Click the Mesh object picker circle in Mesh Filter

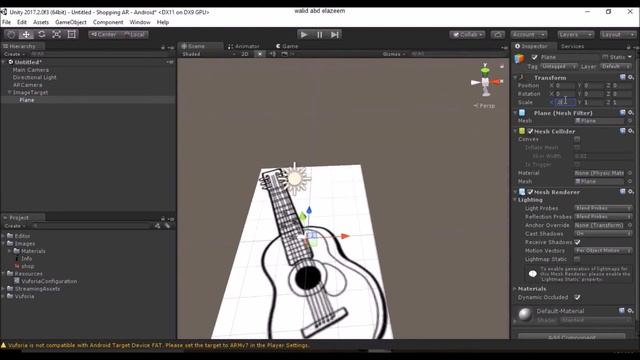(630, 121)
